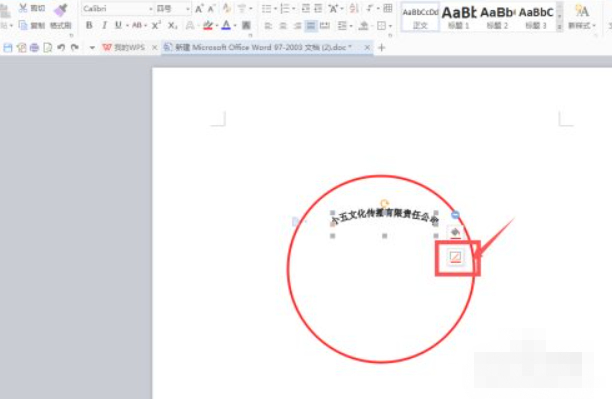Screen dimensions: 612x399
Task: Select the 正文 body text style
Action: pyautogui.click(x=420, y=18)
